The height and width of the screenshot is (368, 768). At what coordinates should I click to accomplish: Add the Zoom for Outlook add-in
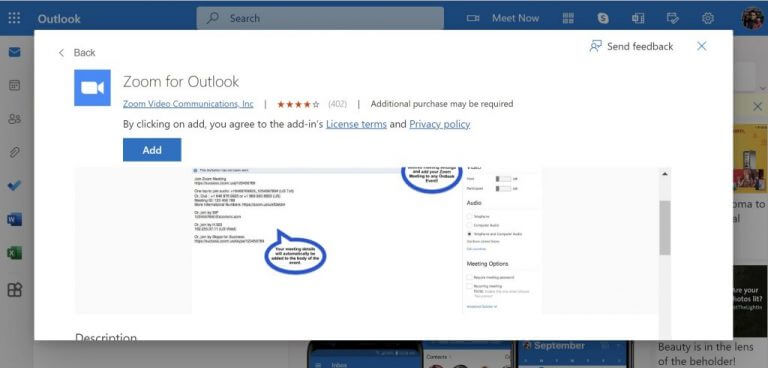click(152, 150)
